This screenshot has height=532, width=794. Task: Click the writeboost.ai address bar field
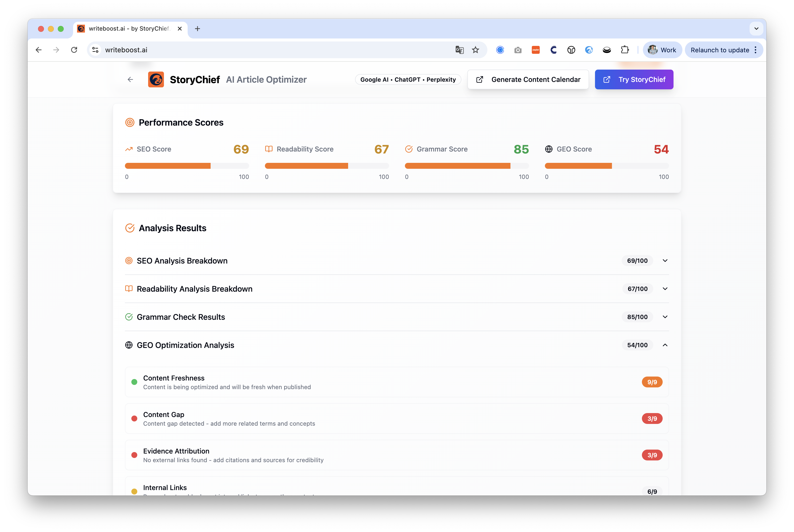tap(272, 50)
